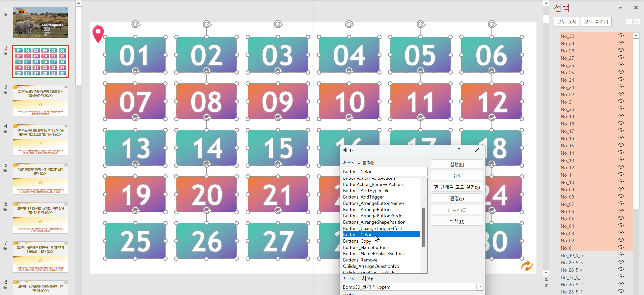Image resolution: width=644 pixels, height=295 pixels.
Task: Open the macro location dropdown
Action: [x=479, y=287]
